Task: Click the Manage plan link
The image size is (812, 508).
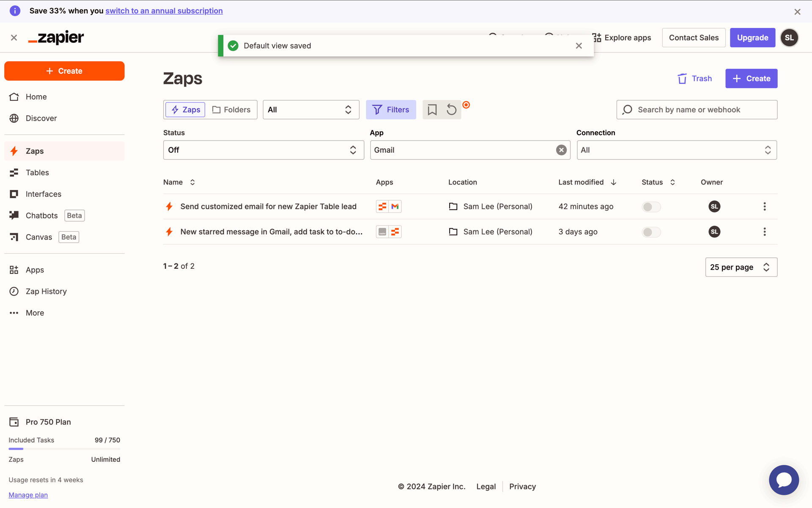Action: [28, 495]
